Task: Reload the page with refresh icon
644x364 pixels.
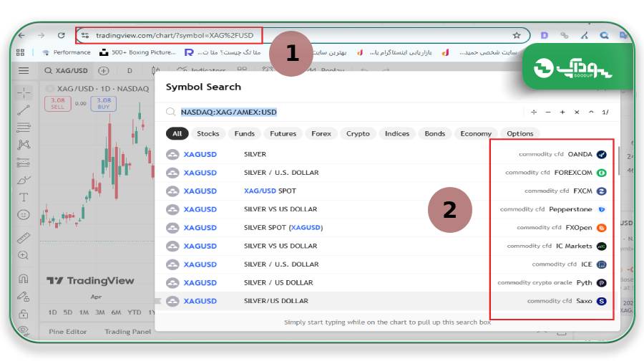Action: click(62, 35)
